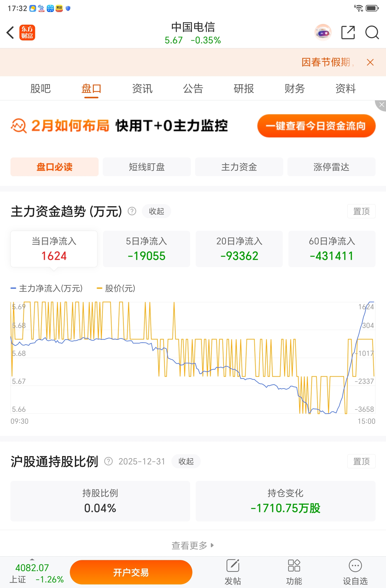
Task: Pin 沪股通持股比例 section with 置顶
Action: pyautogui.click(x=361, y=461)
